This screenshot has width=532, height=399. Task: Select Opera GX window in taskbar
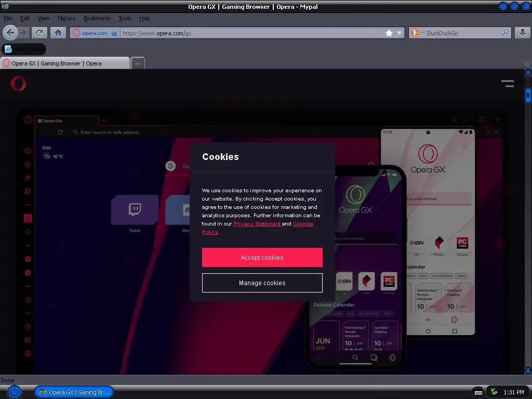point(74,392)
